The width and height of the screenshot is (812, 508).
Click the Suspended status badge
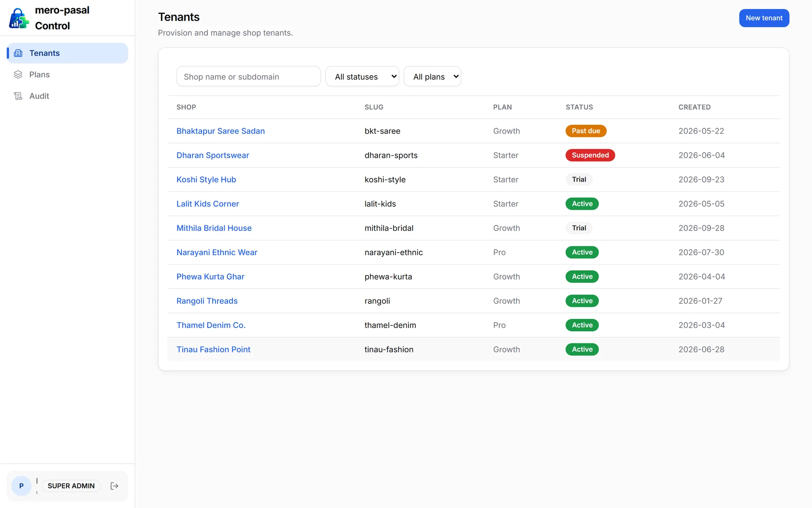(590, 155)
